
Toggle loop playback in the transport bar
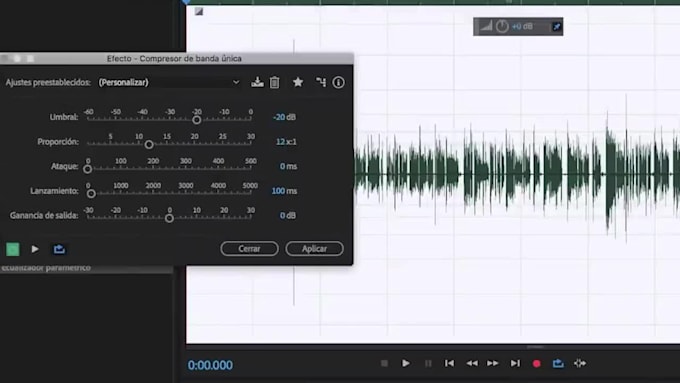[558, 363]
